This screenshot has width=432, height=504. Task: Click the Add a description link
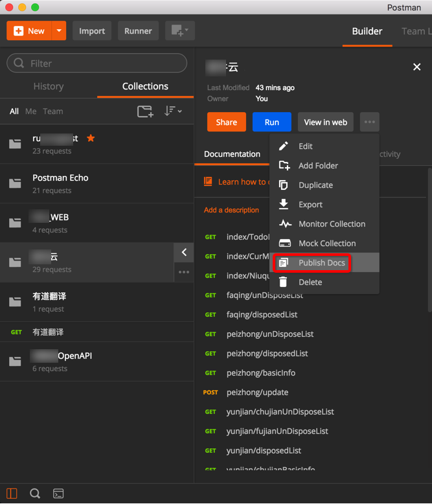[231, 210]
